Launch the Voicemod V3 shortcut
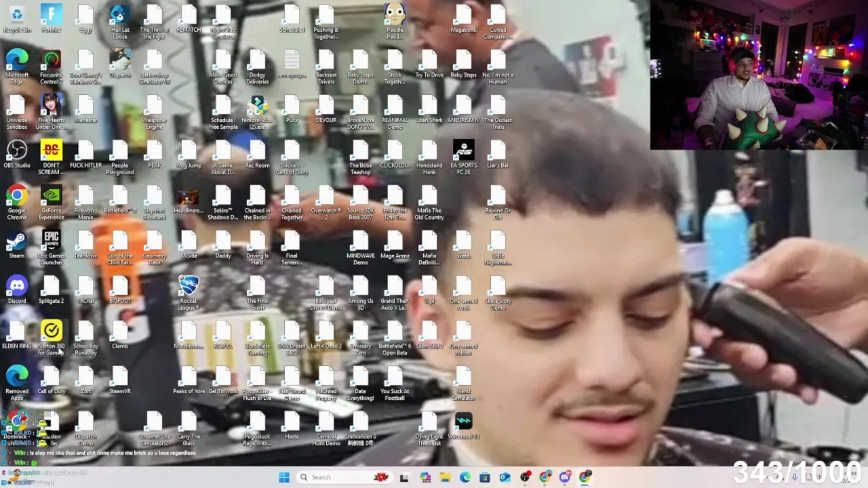 (x=463, y=426)
